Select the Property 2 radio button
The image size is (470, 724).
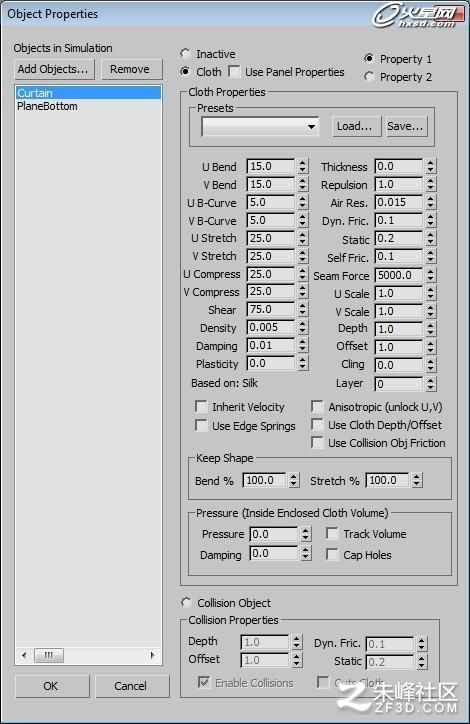[x=369, y=77]
